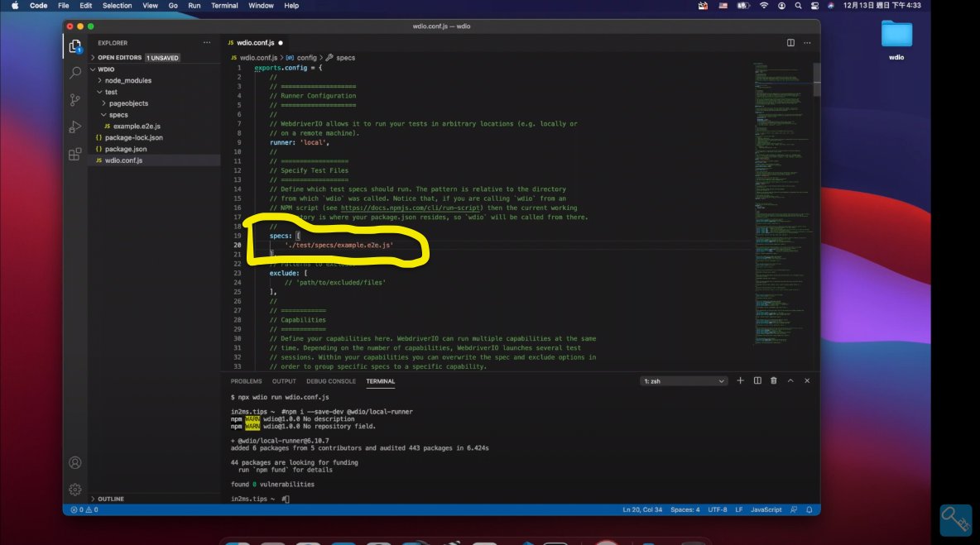Open Spotlight search in menu bar

coord(798,6)
